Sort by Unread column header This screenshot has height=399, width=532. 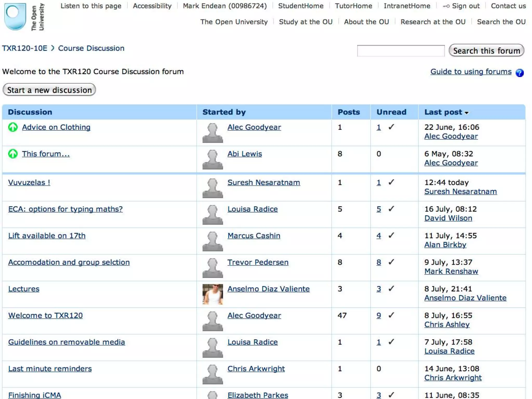(x=391, y=112)
